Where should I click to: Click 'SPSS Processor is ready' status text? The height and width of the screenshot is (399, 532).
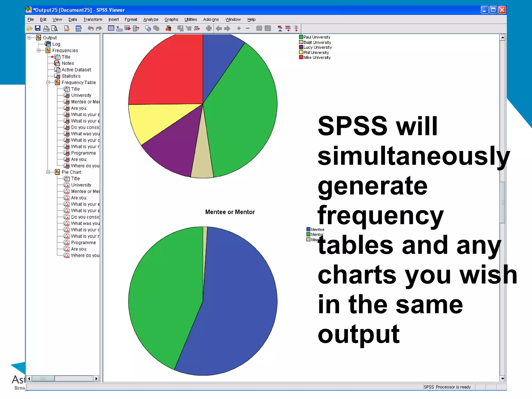(447, 387)
